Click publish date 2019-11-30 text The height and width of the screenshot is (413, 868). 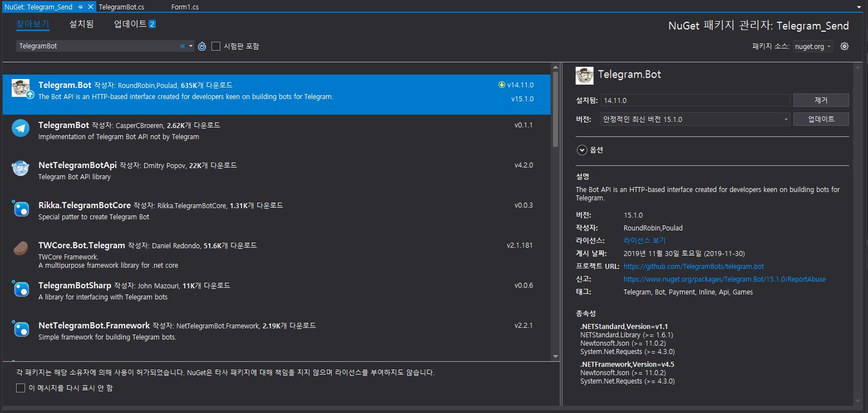[684, 253]
